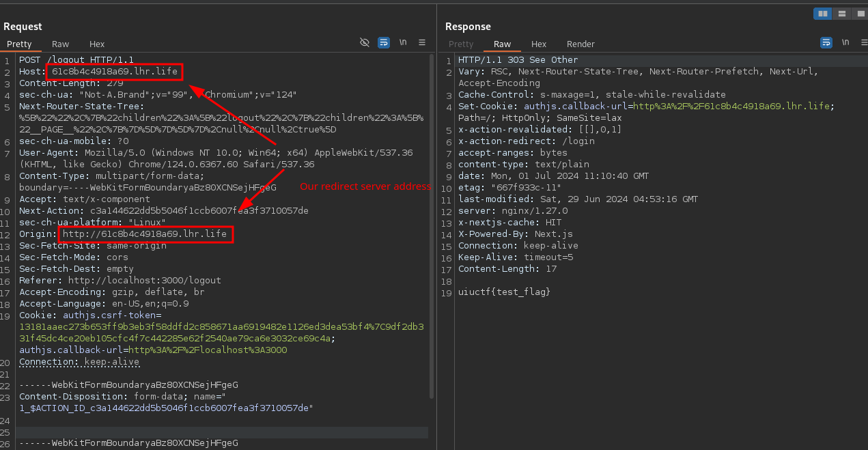Screen dimensions: 868x450
Task: Toggle the line-wrap icon in the Request panel
Action: pos(384,42)
